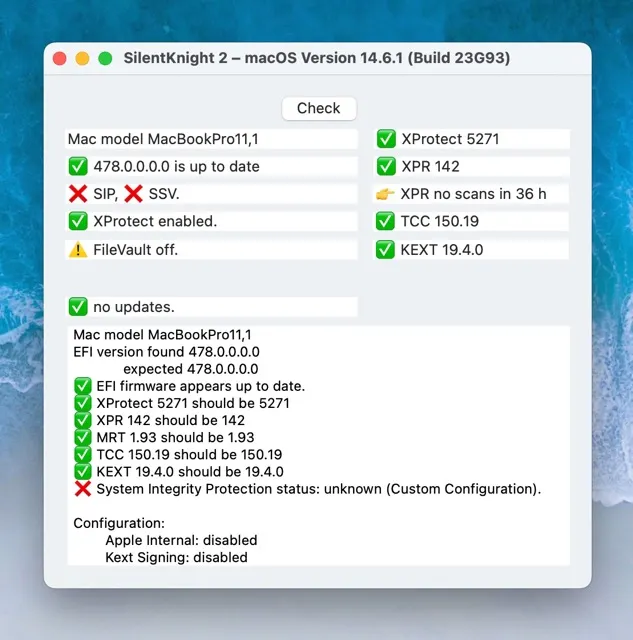Viewport: 633px width, 640px height.
Task: Select the '478.0.0.0.0 is up to date' text
Action: pos(176,167)
